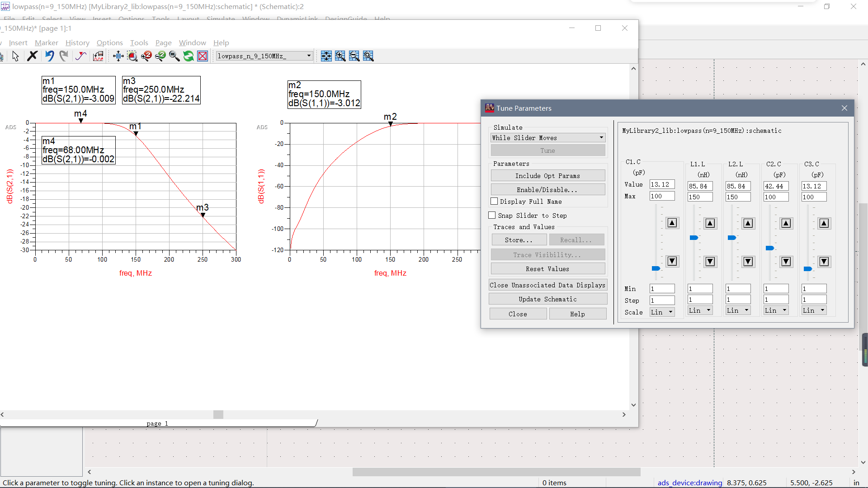The image size is (868, 488).
Task: Enable Display Full Name checkbox
Action: point(495,202)
